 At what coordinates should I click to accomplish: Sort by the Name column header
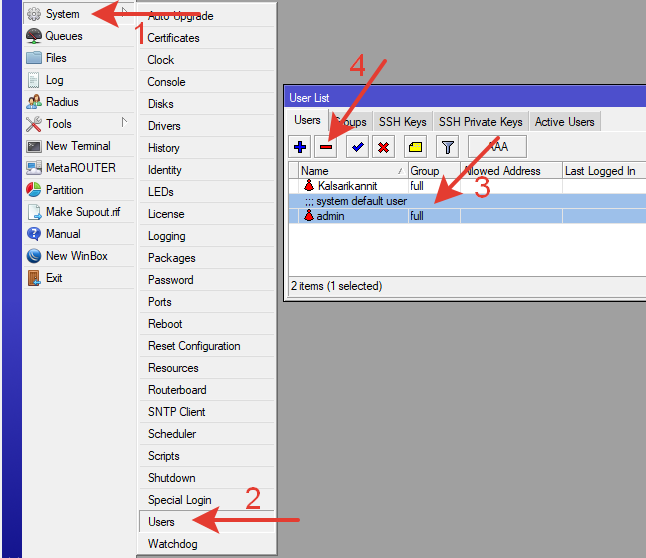(353, 171)
